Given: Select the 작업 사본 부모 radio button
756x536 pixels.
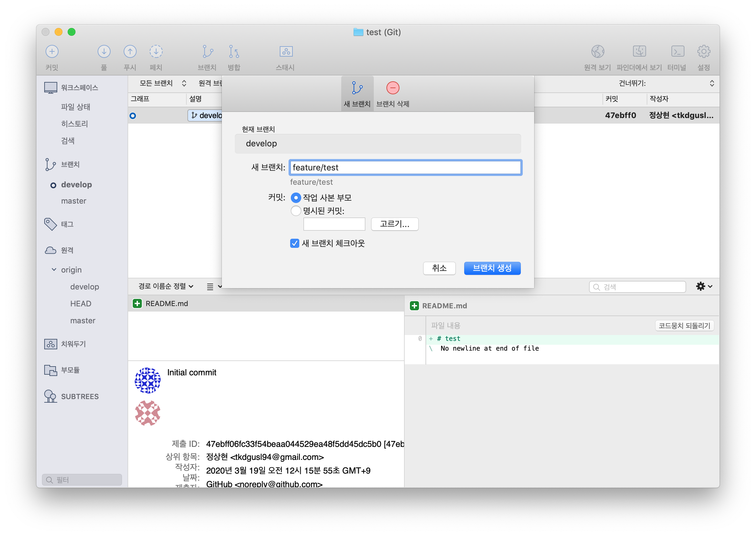Looking at the screenshot, I should 296,198.
